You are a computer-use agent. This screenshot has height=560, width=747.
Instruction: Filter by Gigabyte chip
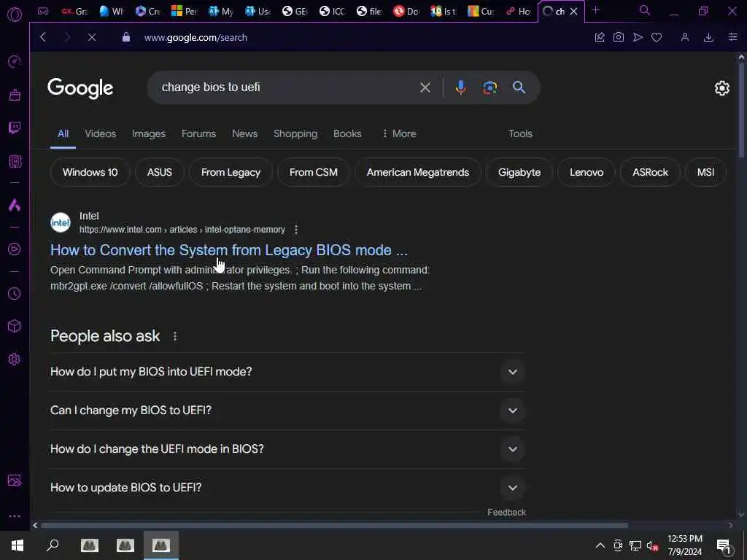519,172
